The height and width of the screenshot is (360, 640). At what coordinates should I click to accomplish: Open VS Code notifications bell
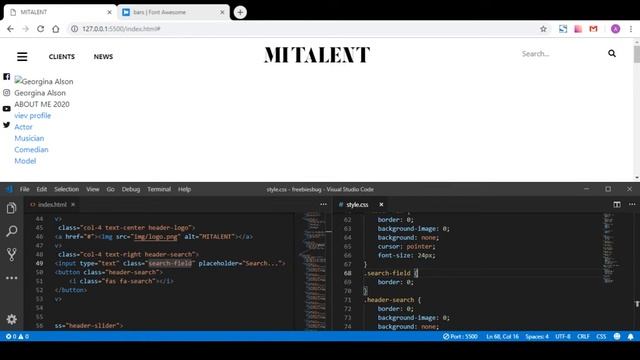631,337
